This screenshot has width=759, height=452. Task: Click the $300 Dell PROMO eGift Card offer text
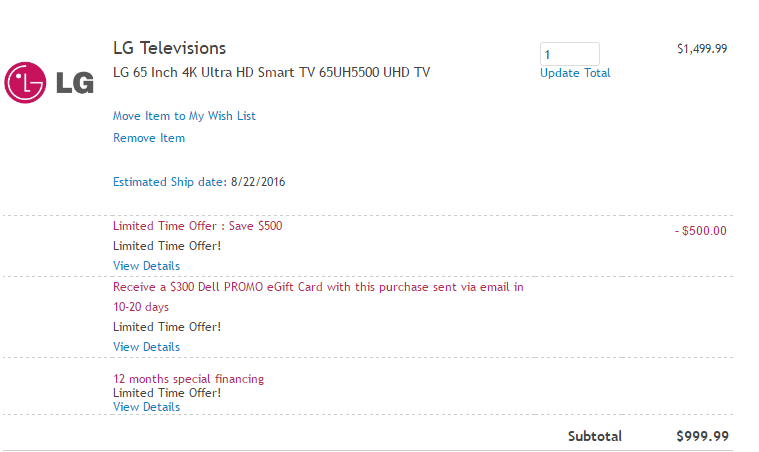point(318,287)
